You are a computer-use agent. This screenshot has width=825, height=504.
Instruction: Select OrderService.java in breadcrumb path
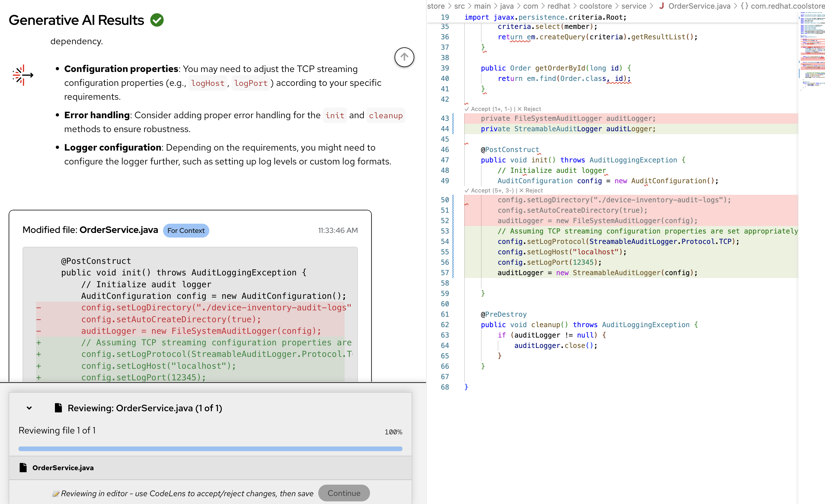(x=699, y=6)
